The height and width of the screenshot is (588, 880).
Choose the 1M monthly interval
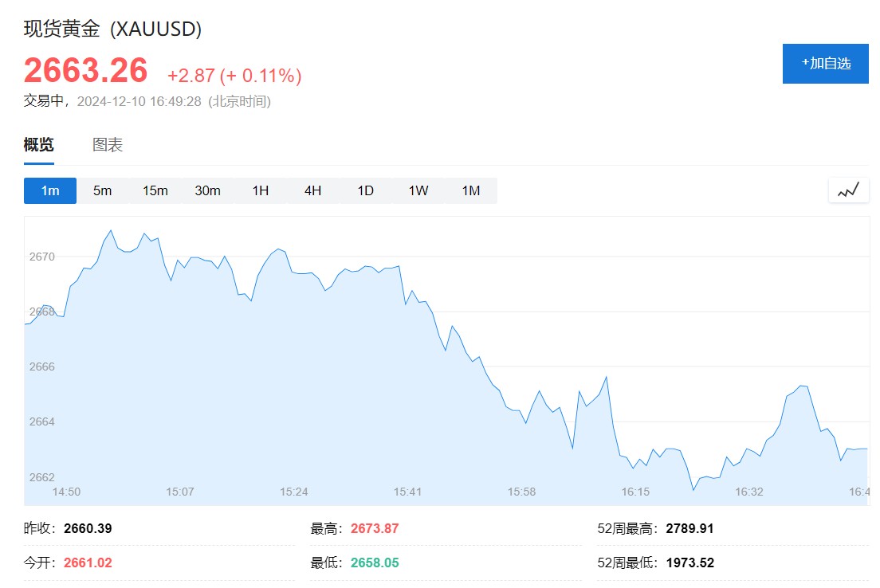(471, 191)
